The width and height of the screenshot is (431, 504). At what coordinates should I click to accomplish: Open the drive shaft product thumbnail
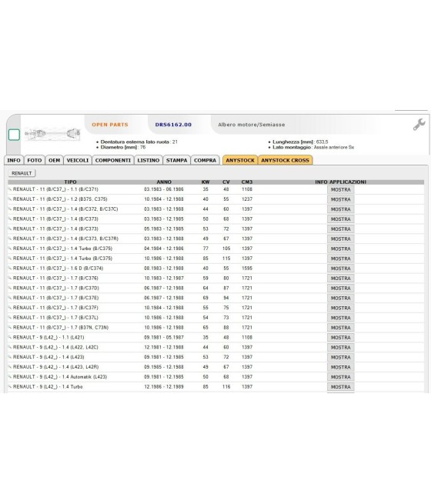[x=52, y=133]
